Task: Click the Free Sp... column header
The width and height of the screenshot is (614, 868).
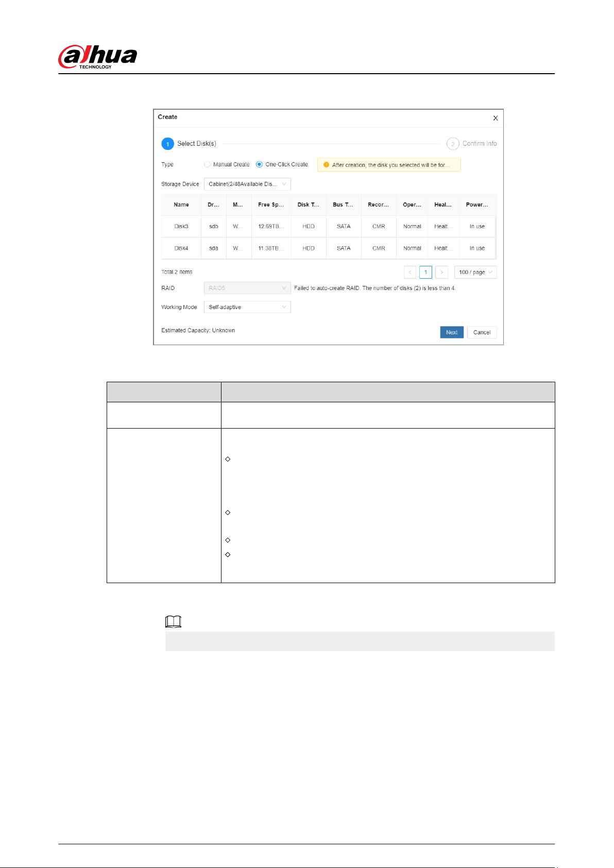Action: [x=271, y=205]
